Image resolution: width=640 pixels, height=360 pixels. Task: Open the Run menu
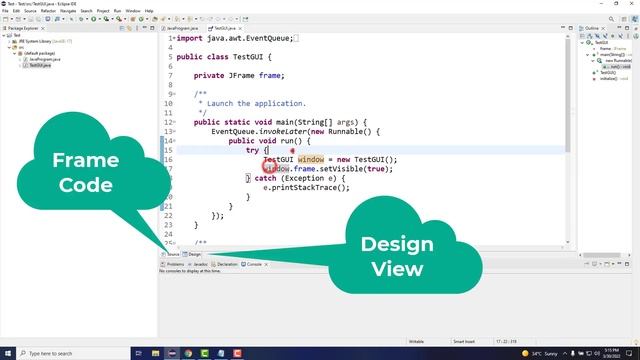tap(118, 11)
